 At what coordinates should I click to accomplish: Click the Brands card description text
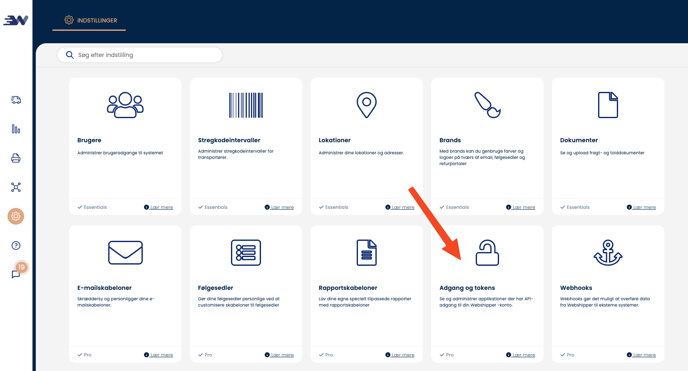click(482, 157)
